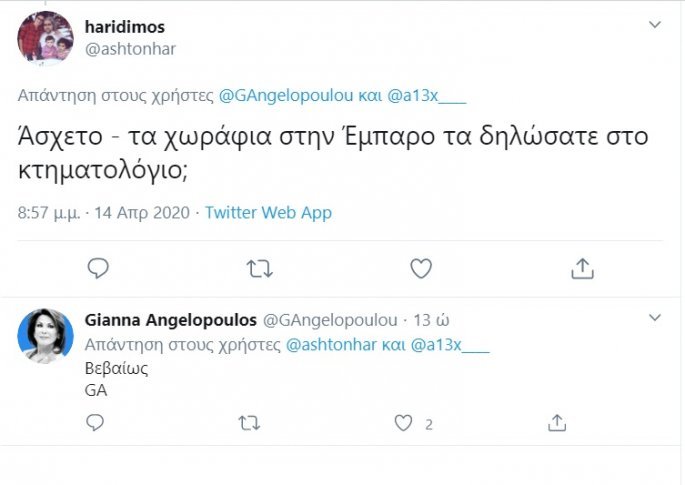Open the Twitter Web App link
Image resolution: width=685 pixels, height=485 pixels.
(268, 213)
